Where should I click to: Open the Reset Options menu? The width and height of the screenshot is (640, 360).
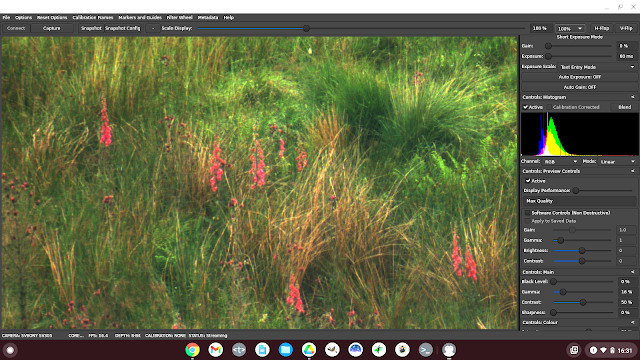click(x=52, y=18)
